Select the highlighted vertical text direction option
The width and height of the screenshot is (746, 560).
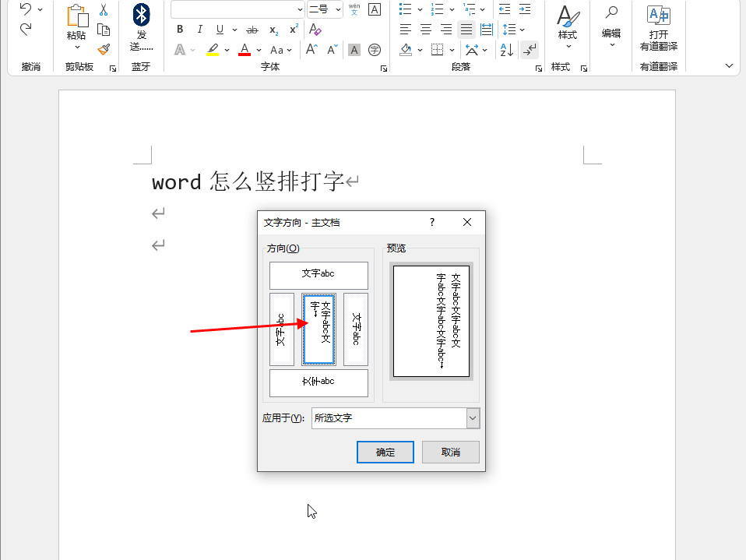(x=318, y=329)
